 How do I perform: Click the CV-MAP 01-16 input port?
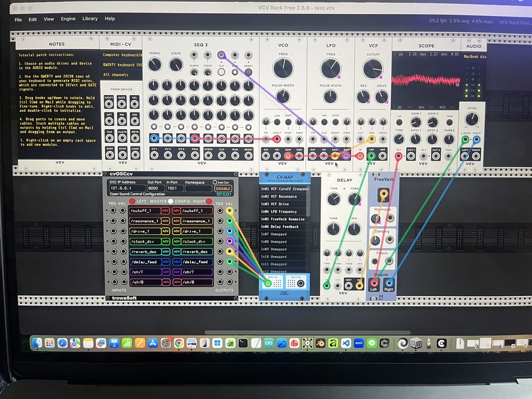[268, 283]
